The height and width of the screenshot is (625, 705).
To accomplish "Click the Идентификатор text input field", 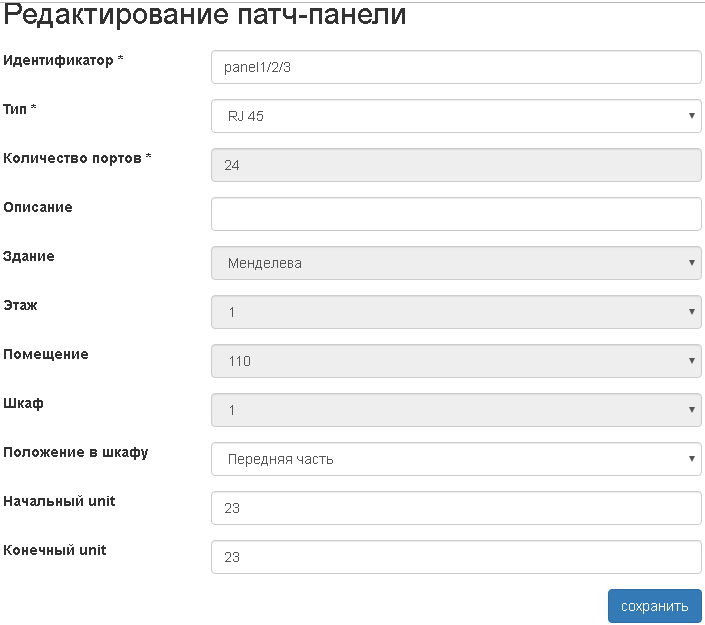I will (x=456, y=67).
